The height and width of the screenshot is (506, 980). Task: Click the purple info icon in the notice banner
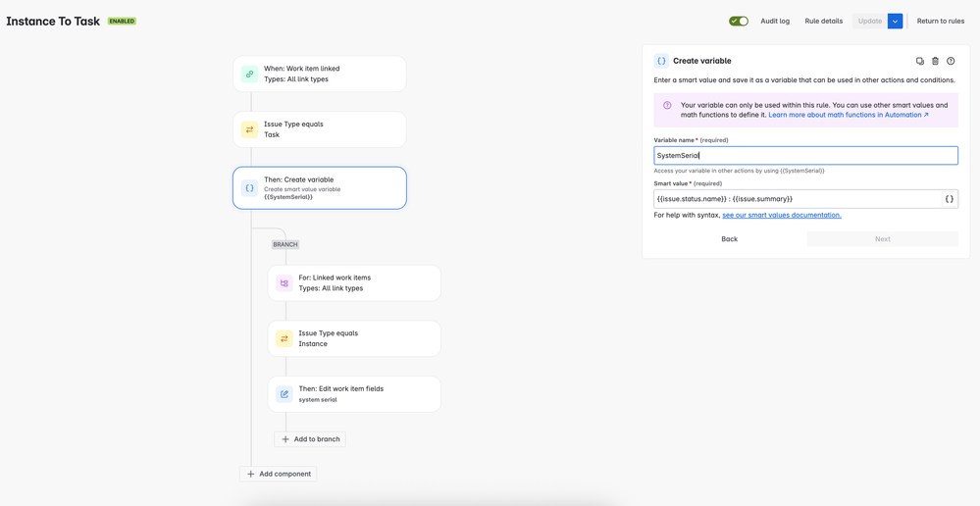[x=667, y=105]
